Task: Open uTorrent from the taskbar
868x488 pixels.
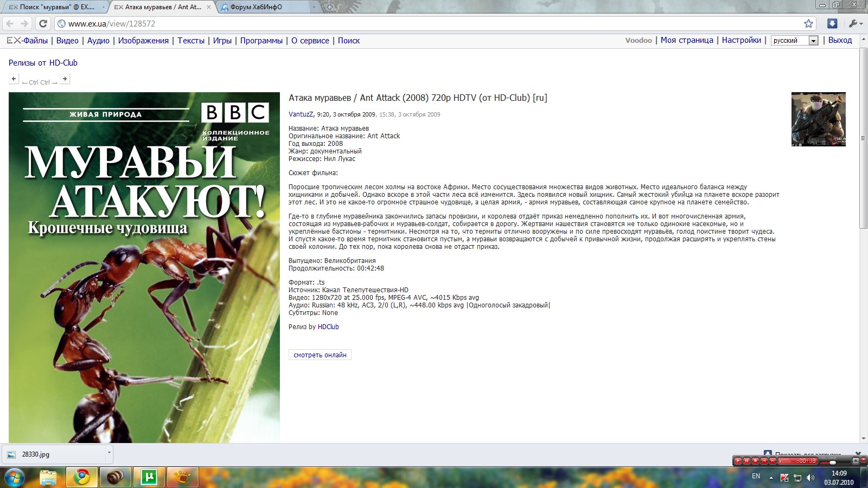Action: [149, 477]
